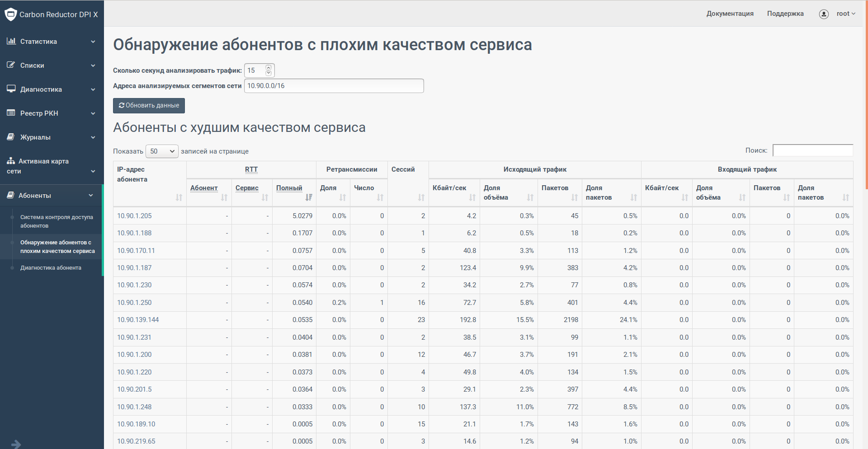
Task: Sort by IP-адрес абонента column arrows
Action: [179, 197]
